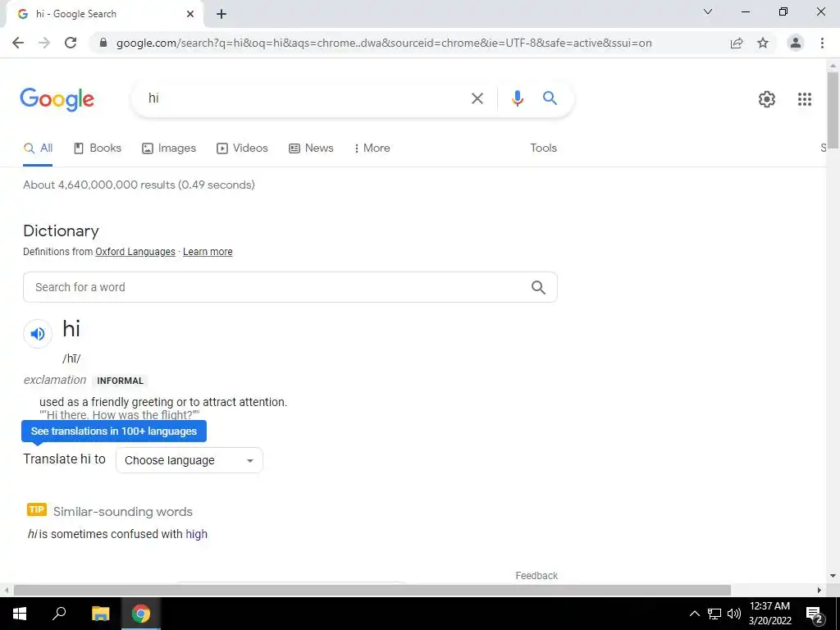Follow the Learn more link

[208, 252]
